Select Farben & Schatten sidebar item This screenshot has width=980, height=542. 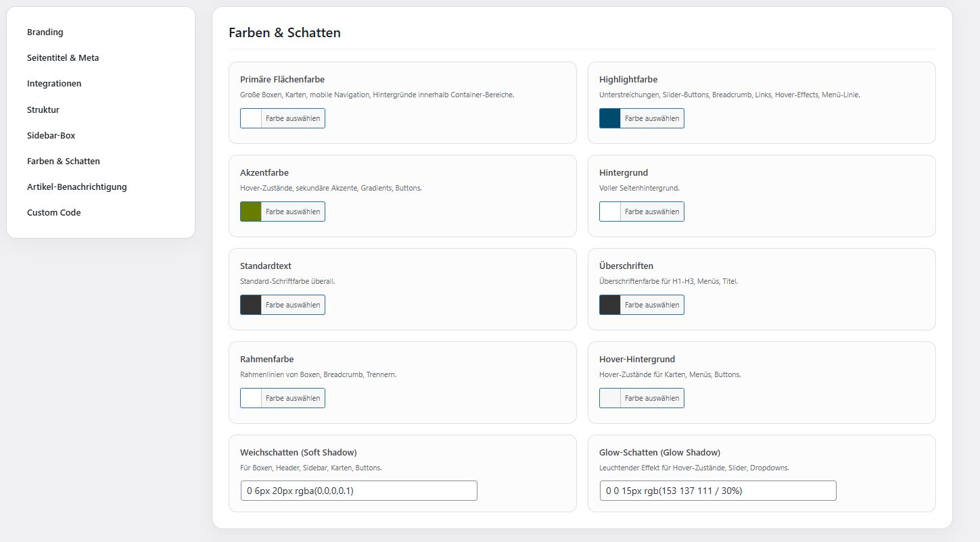[x=64, y=161]
